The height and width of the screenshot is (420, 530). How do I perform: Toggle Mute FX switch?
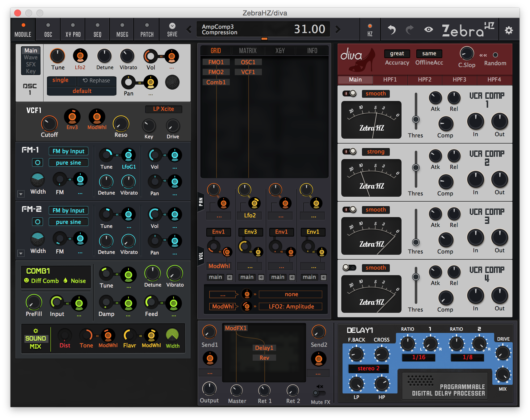(319, 393)
